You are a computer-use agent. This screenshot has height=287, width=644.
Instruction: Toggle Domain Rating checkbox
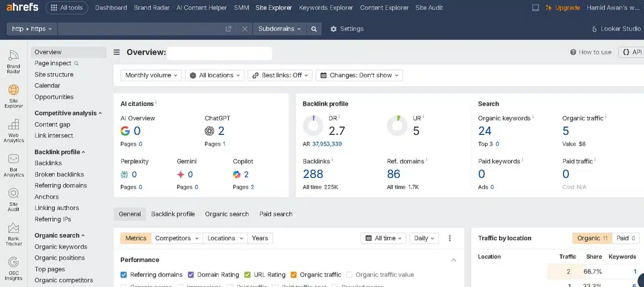[191, 275]
